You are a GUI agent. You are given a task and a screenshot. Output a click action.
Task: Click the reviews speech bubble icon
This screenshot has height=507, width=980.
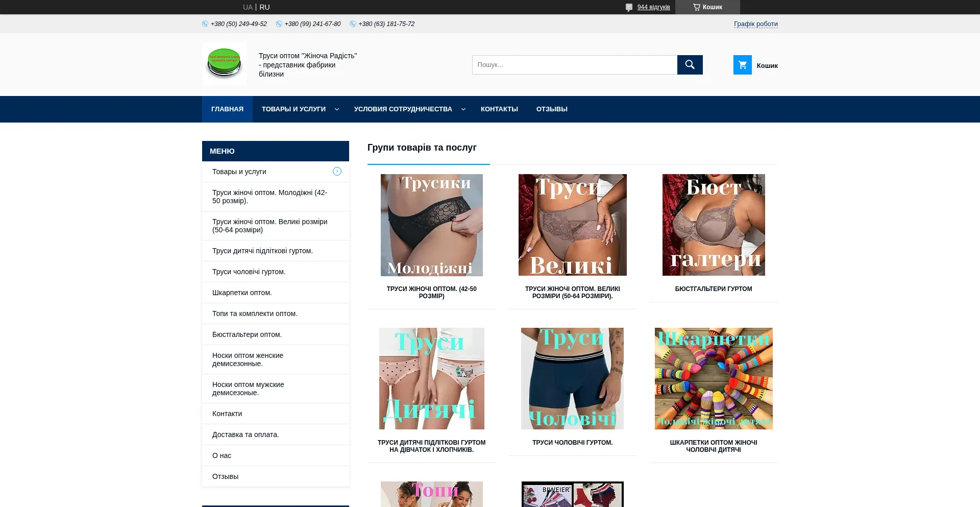tap(629, 7)
